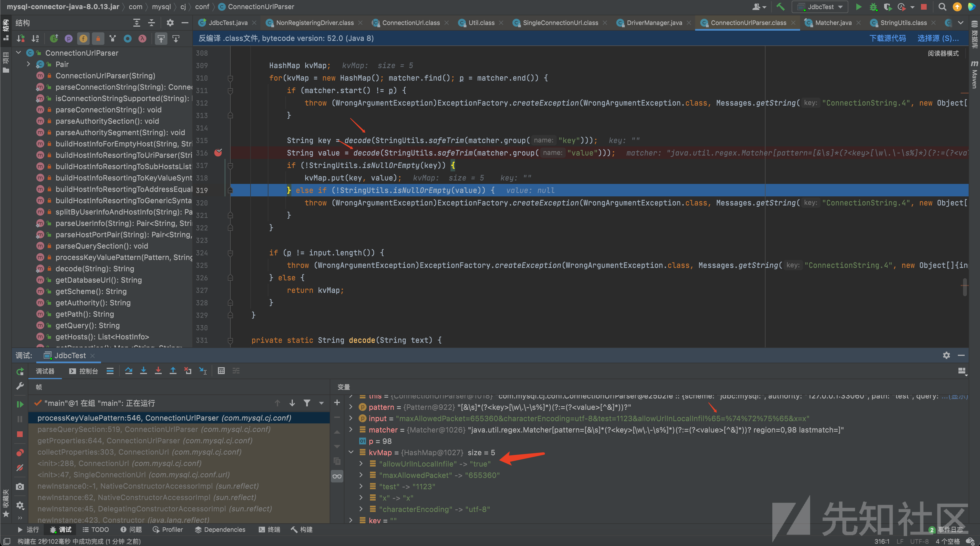This screenshot has width=980, height=546.
Task: Toggle the breakpoint on line 316
Action: coord(218,153)
